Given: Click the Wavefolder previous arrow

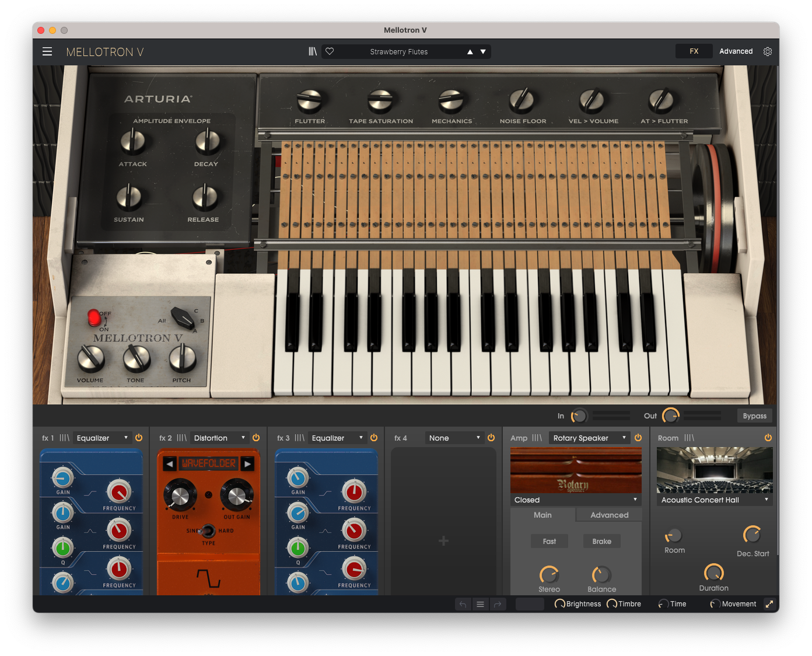Looking at the screenshot, I should (x=169, y=464).
